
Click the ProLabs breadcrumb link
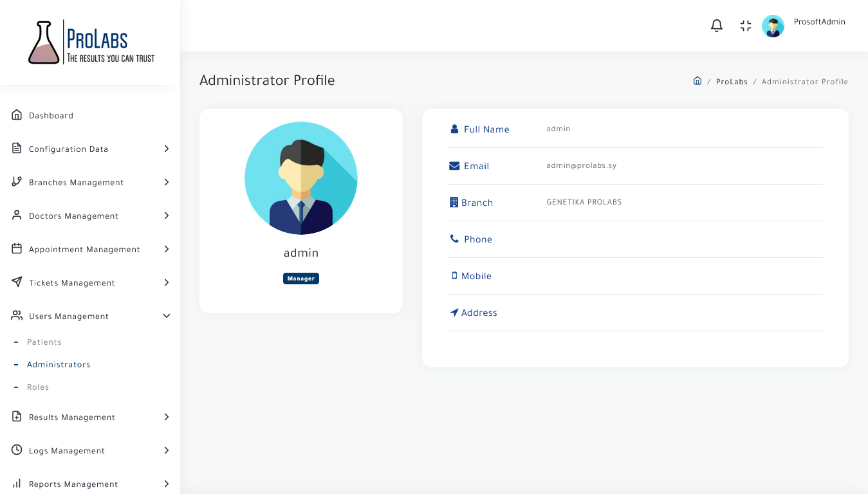click(732, 82)
